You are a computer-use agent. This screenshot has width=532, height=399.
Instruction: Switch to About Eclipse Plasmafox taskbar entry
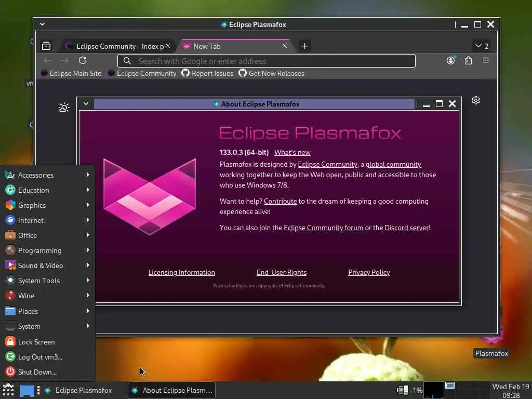pos(171,391)
